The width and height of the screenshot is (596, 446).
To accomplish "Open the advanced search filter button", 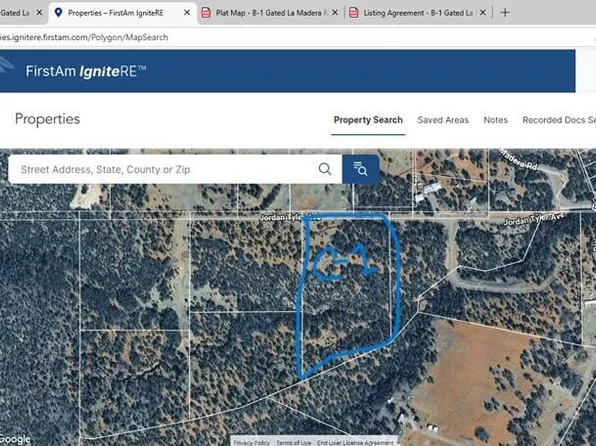I will (361, 169).
